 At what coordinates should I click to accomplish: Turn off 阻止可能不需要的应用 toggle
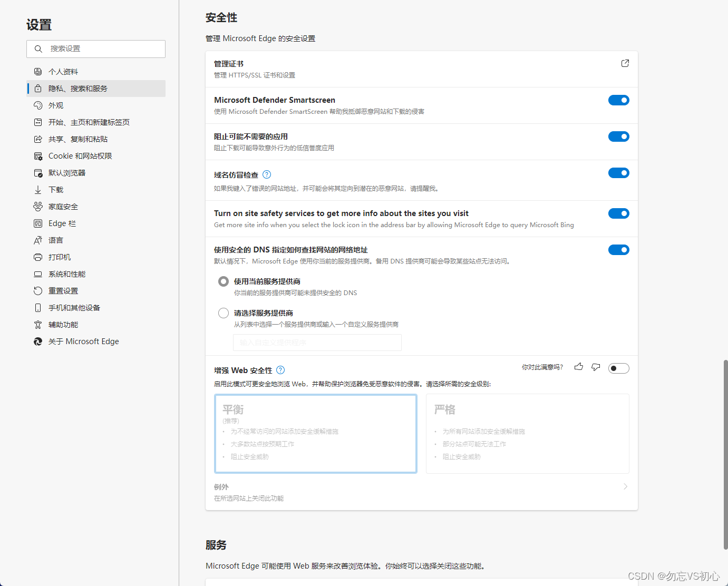(618, 136)
